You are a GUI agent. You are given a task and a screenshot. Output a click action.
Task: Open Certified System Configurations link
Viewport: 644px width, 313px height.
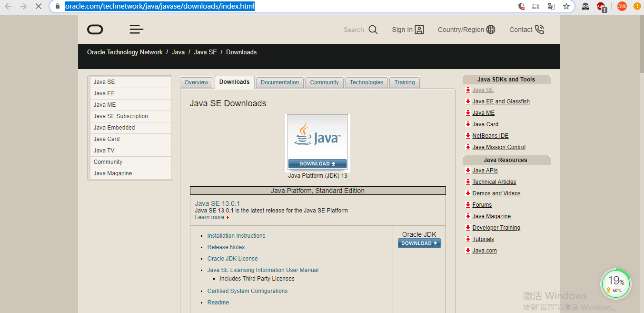click(248, 291)
